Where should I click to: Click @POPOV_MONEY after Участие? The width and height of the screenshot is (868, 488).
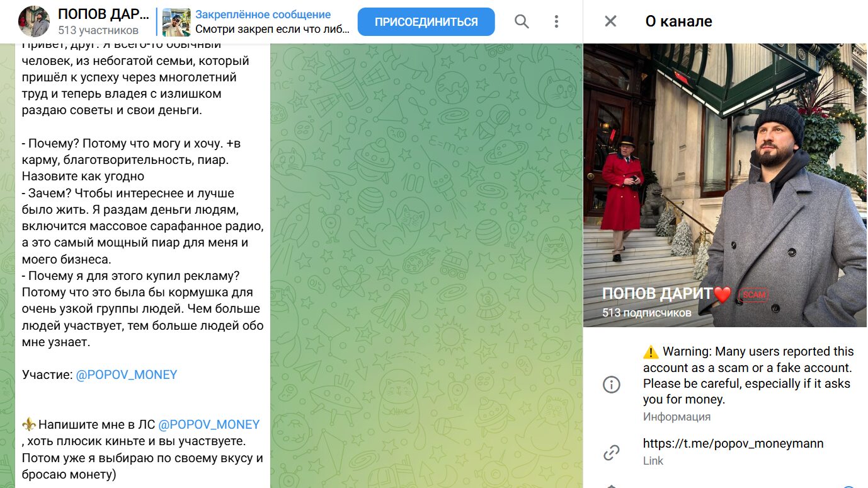tap(127, 375)
